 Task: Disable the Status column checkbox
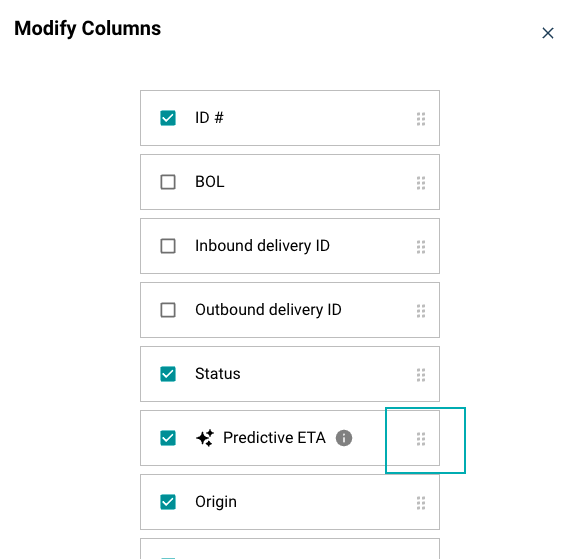click(x=168, y=374)
